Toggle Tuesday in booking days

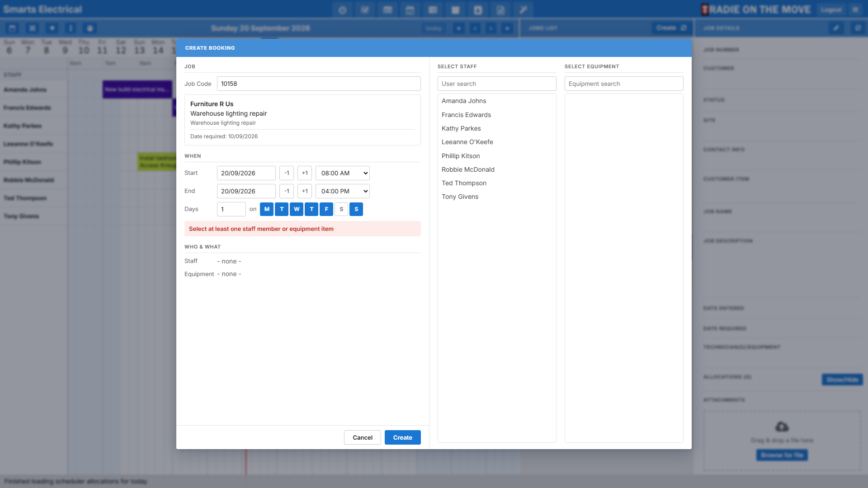[282, 209]
